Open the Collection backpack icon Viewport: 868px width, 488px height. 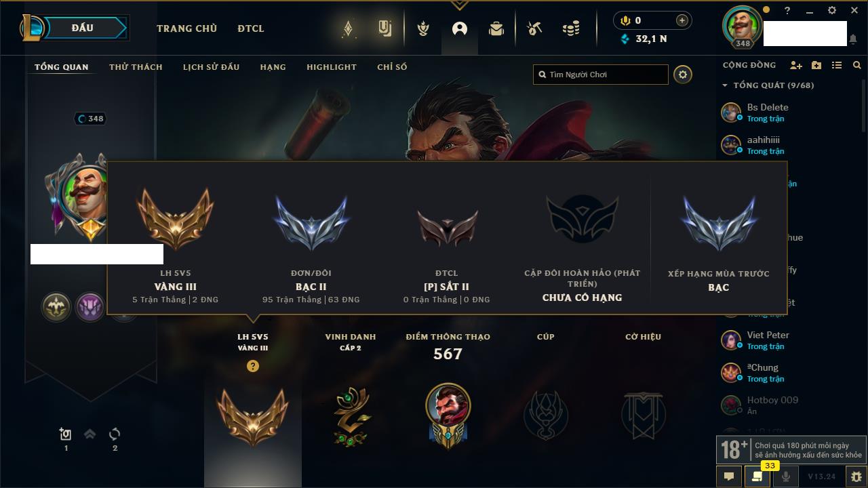coord(496,28)
